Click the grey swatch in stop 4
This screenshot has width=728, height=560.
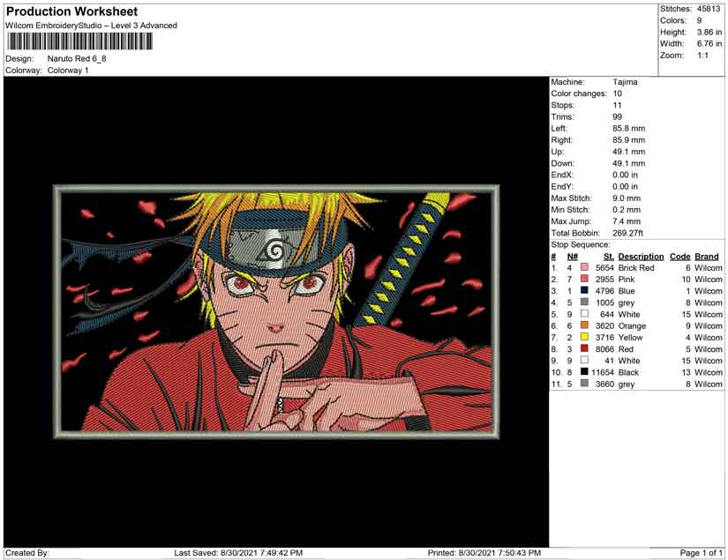[x=584, y=302]
